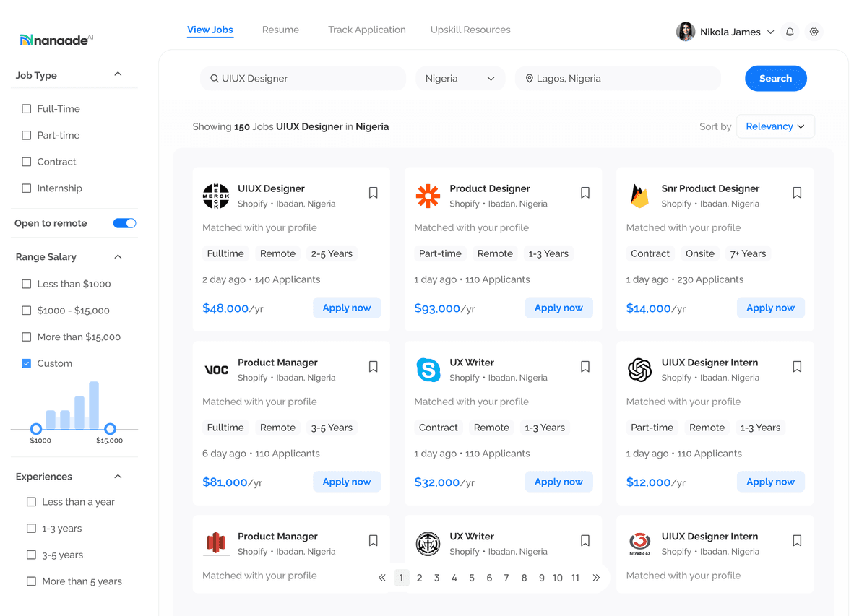Viewport: 867px width, 616px height.
Task: Bookmark the Snr Product Designer job
Action: pos(797,193)
